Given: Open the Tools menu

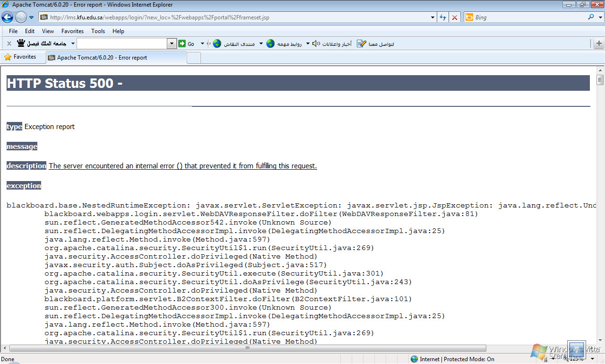Looking at the screenshot, I should (98, 31).
